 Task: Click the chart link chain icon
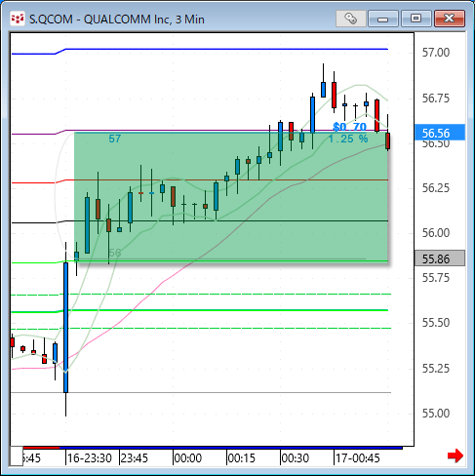351,19
